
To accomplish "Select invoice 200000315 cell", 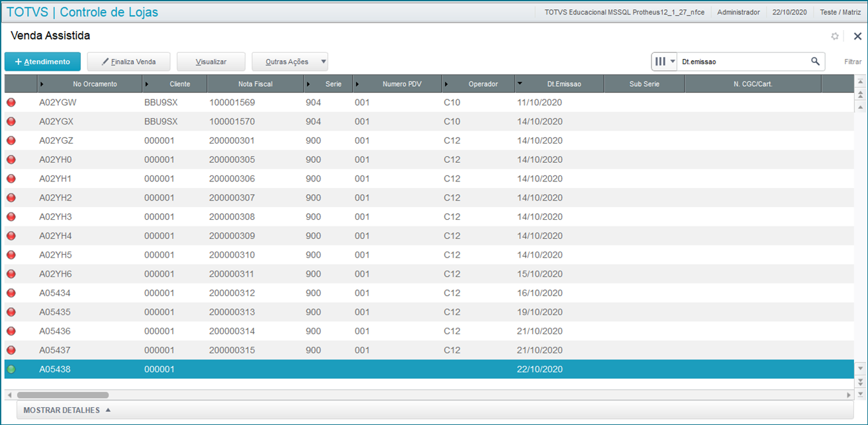I will point(232,350).
